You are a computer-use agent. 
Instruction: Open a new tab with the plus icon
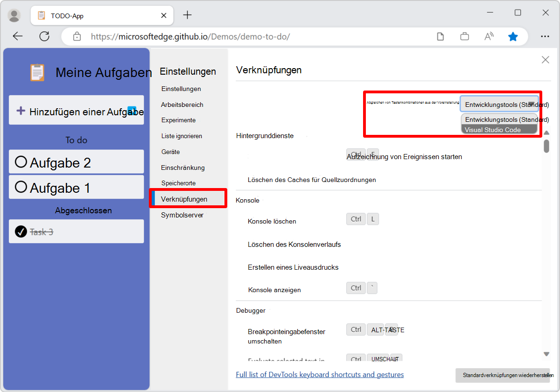(x=187, y=14)
